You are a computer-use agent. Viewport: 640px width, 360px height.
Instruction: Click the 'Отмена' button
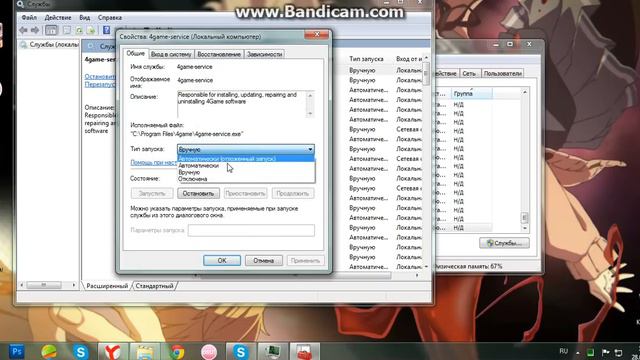[264, 260]
